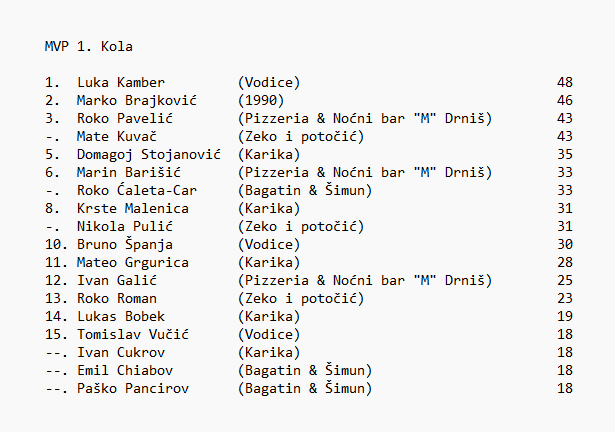
Task: Select the name Paško Pancirov
Action: (133, 388)
